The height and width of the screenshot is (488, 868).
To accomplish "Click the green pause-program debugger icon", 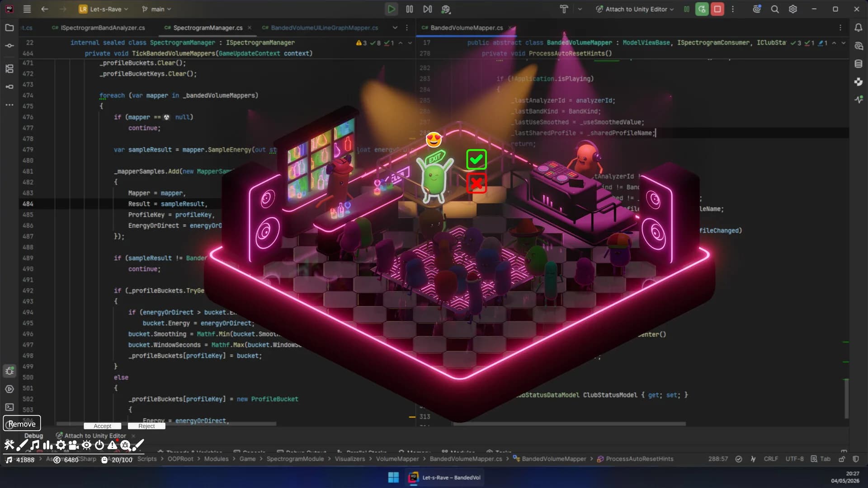I will [687, 9].
